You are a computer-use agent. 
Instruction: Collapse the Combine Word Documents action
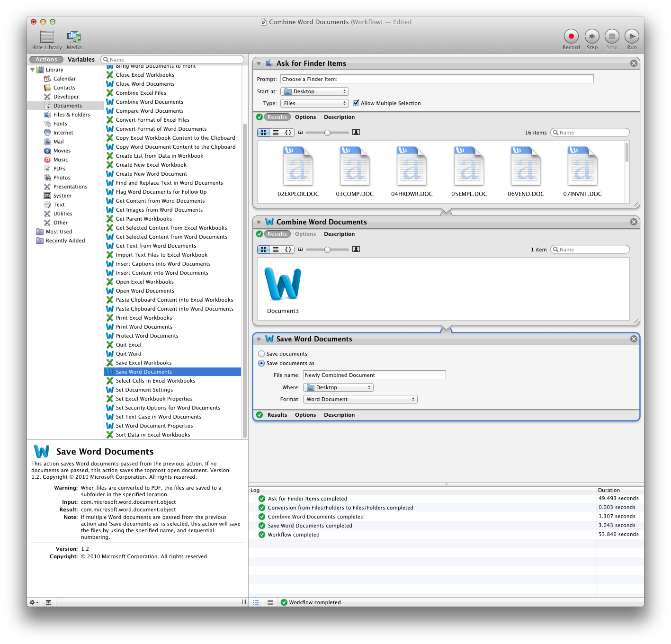(x=259, y=222)
